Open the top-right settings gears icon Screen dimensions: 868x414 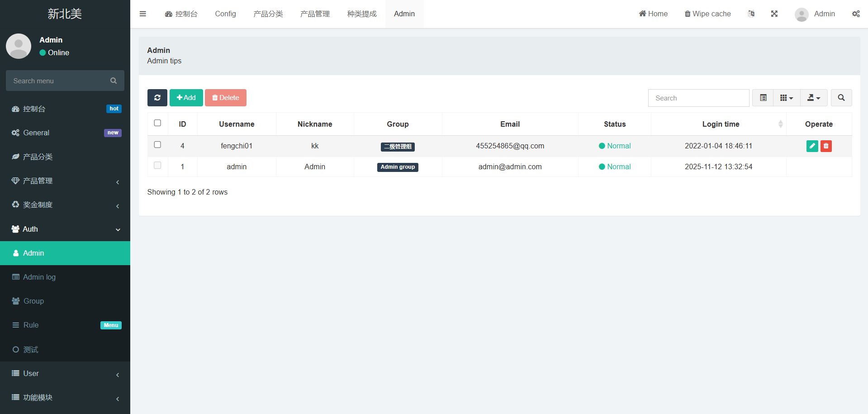coord(856,14)
